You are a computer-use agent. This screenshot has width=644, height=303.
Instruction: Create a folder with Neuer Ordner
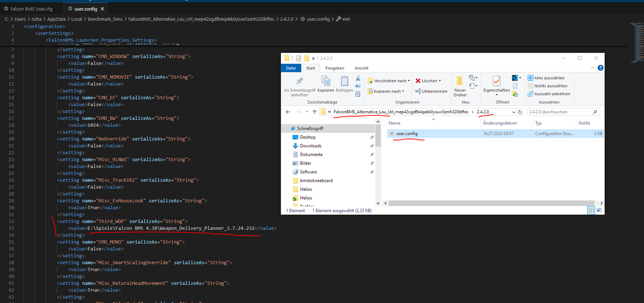tap(460, 87)
